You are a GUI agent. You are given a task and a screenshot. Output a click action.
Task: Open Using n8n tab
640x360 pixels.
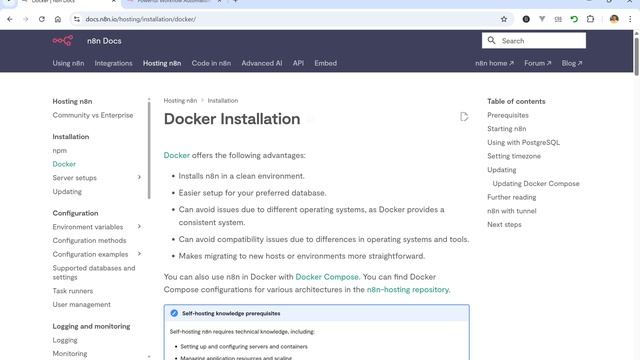coord(68,63)
